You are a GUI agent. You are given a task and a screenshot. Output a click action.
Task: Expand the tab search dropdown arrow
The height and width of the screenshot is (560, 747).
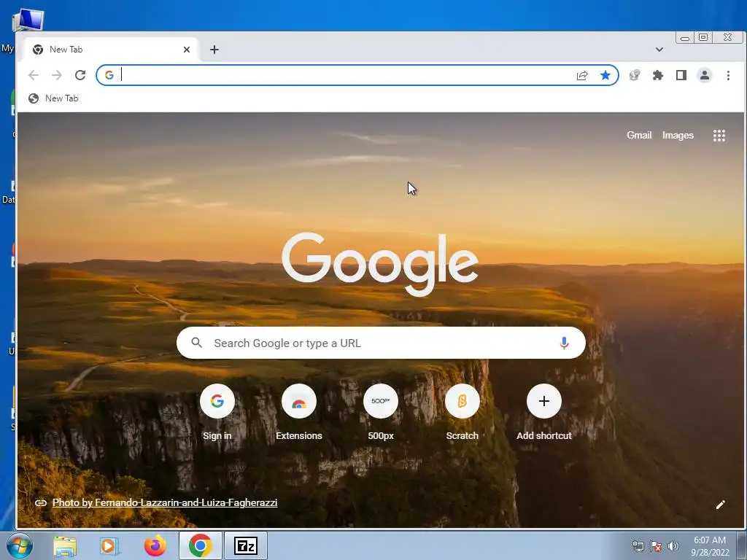[x=659, y=50]
